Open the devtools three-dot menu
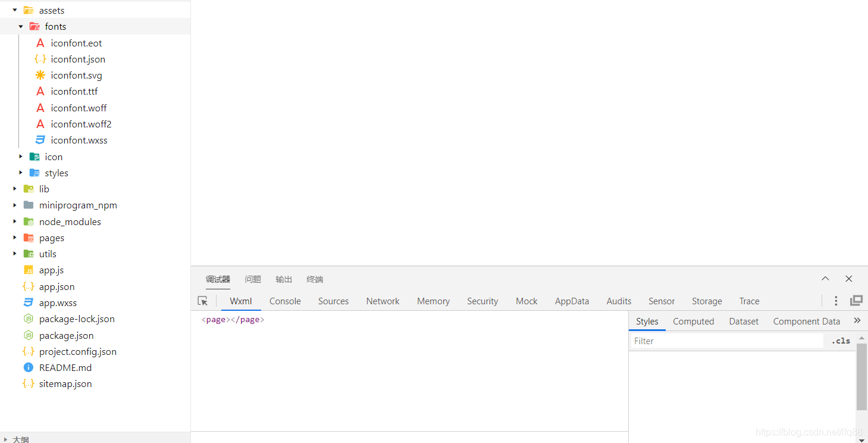 point(836,301)
